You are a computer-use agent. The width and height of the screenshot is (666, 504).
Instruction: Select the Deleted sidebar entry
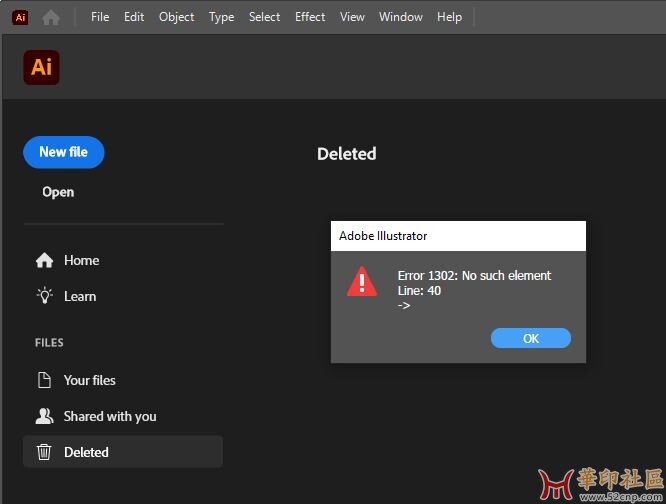[x=123, y=452]
